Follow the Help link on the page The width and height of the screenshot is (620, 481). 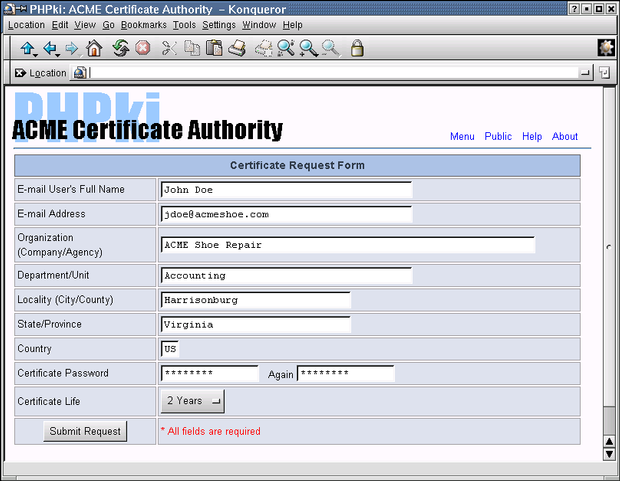[532, 136]
